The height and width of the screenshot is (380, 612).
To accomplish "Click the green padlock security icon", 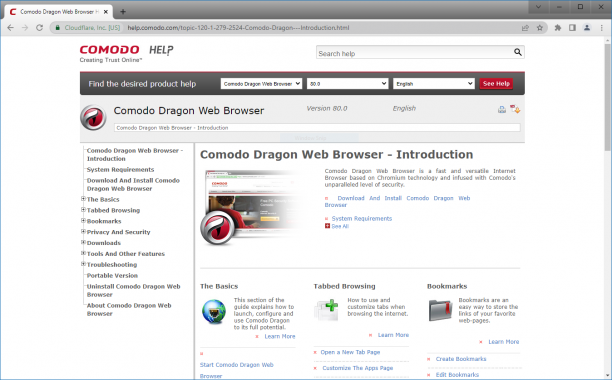I will (x=58, y=28).
